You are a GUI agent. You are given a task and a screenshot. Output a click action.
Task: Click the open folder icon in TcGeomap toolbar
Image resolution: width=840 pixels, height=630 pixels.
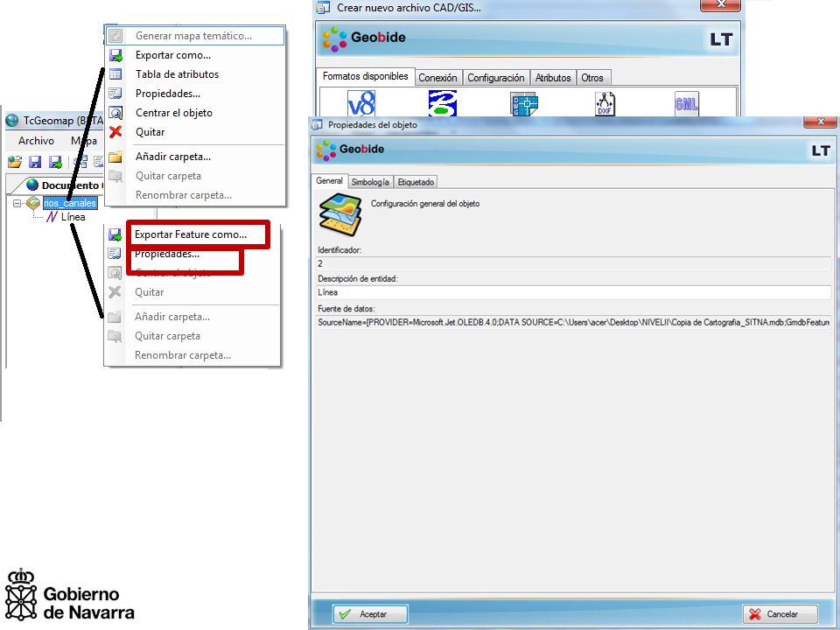point(15,162)
